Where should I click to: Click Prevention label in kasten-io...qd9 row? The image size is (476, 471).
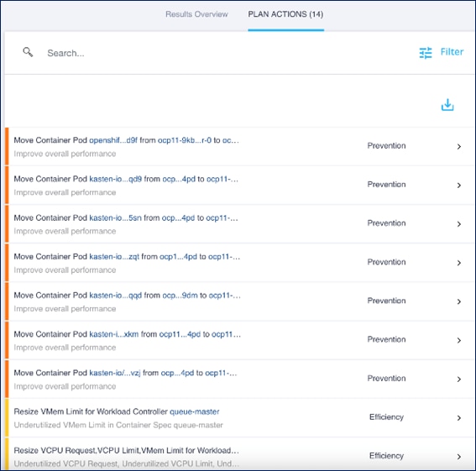[x=386, y=185]
